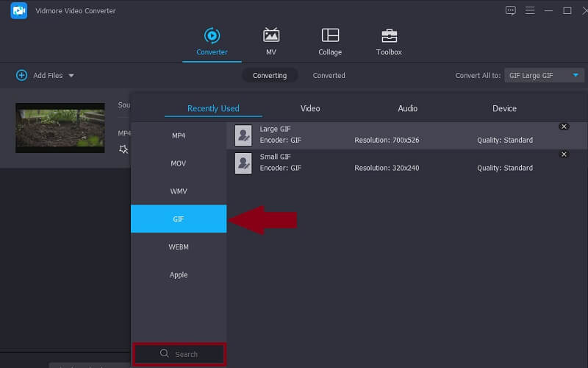Show the Converted files list

point(329,75)
